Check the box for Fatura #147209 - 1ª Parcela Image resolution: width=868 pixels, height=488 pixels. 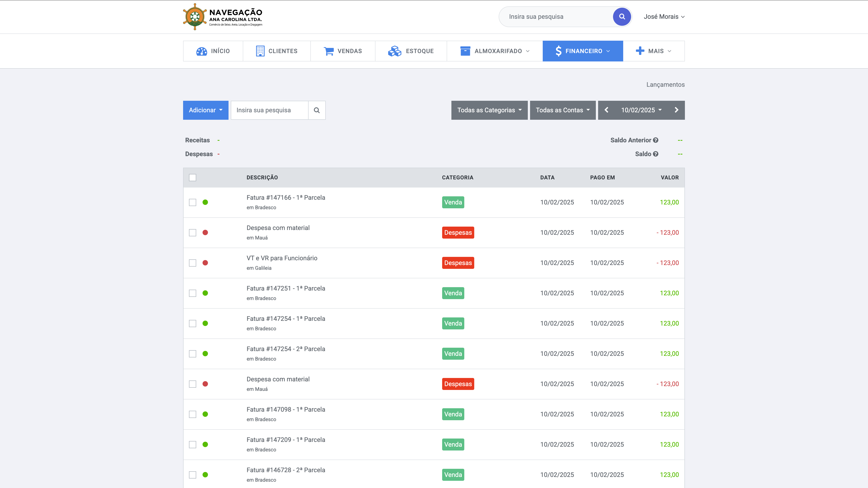click(x=192, y=445)
